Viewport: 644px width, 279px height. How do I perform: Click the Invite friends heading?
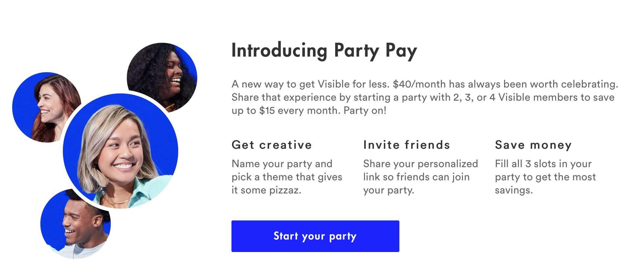[x=406, y=145]
